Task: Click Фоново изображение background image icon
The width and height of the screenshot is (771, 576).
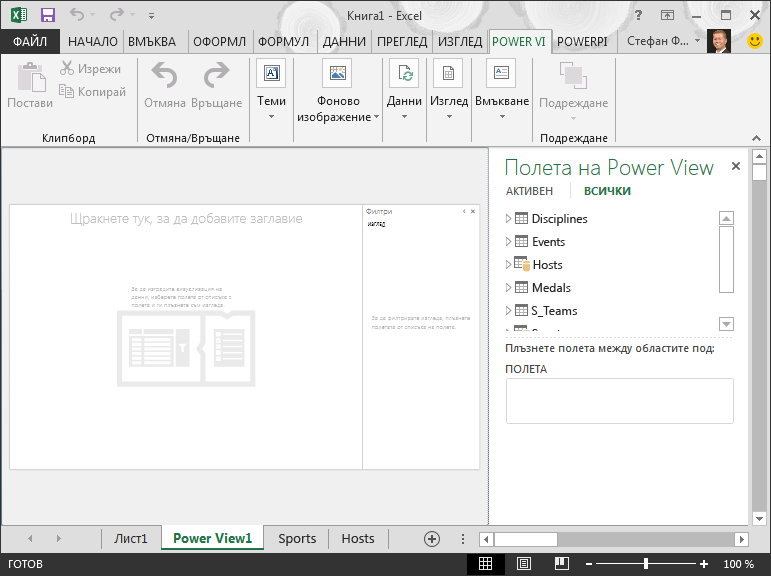Action: pyautogui.click(x=337, y=73)
